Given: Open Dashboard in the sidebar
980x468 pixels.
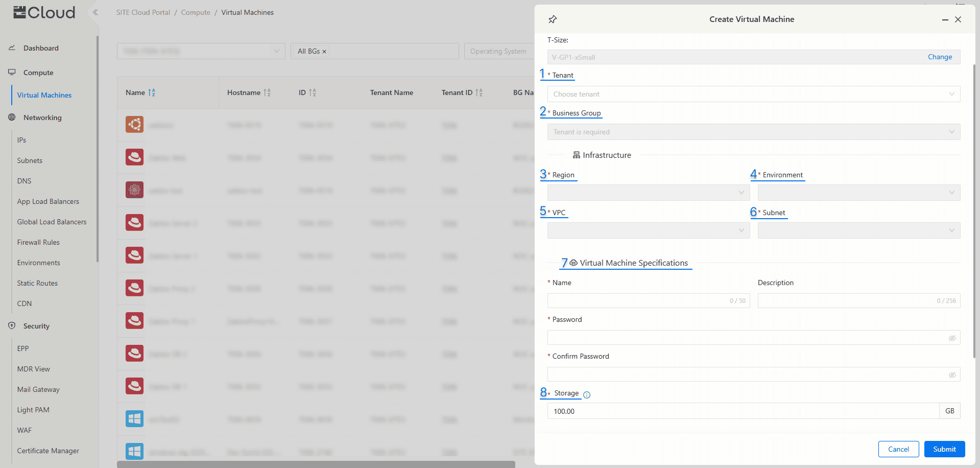Looking at the screenshot, I should [x=41, y=48].
